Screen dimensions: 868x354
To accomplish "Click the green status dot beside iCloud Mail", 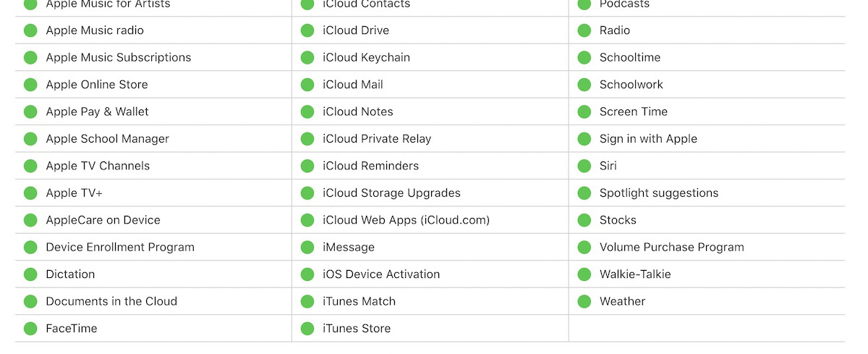I will 307,85.
